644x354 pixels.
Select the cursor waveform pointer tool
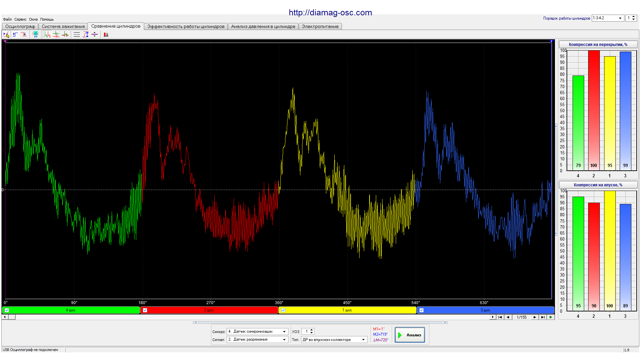[6, 34]
